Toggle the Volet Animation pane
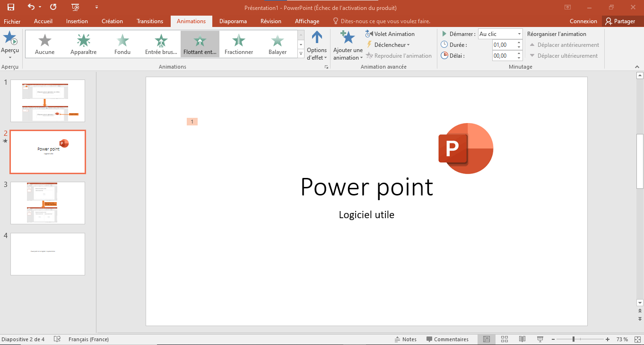 (390, 34)
